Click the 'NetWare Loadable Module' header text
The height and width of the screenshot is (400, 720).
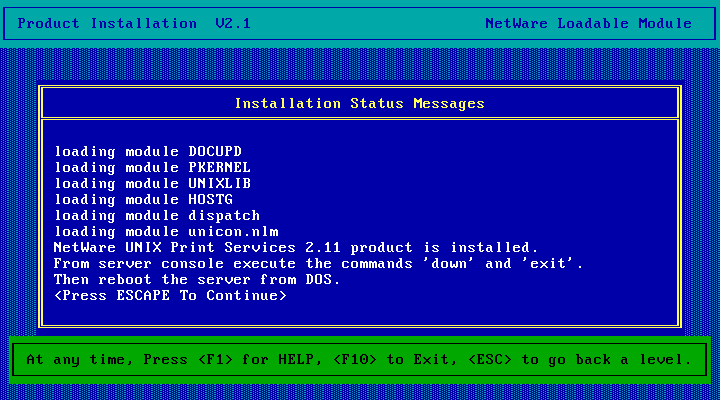(588, 23)
